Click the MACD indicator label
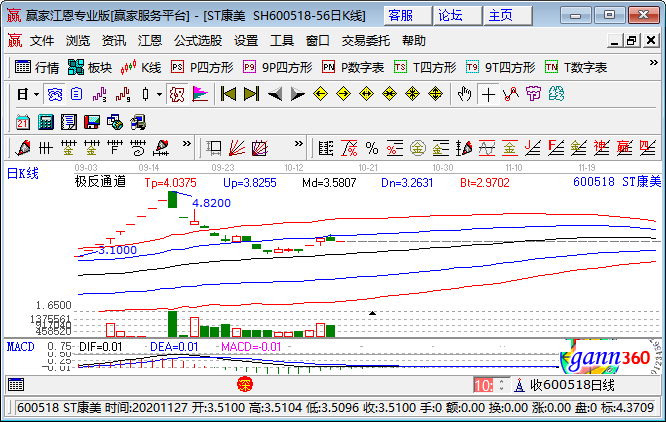This screenshot has height=422, width=666. tap(20, 347)
